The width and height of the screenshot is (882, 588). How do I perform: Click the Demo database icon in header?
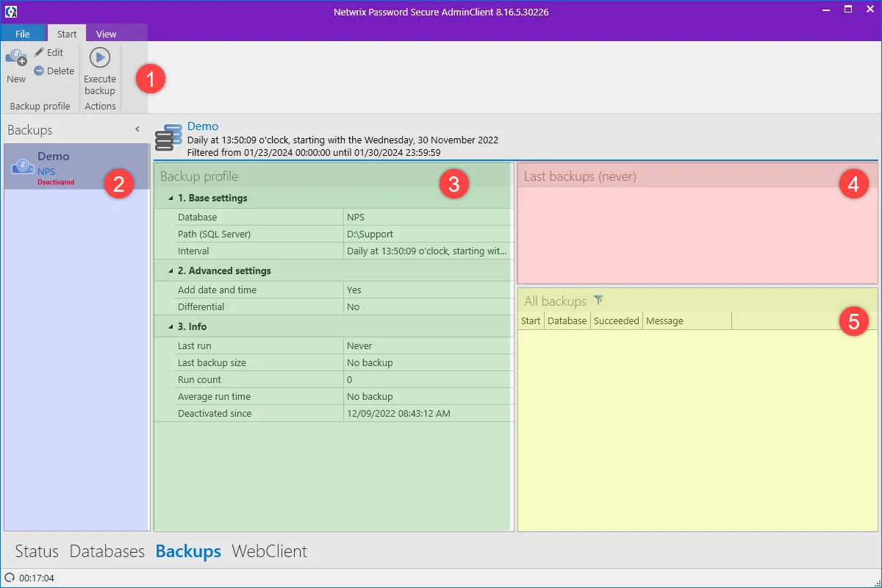click(x=168, y=137)
